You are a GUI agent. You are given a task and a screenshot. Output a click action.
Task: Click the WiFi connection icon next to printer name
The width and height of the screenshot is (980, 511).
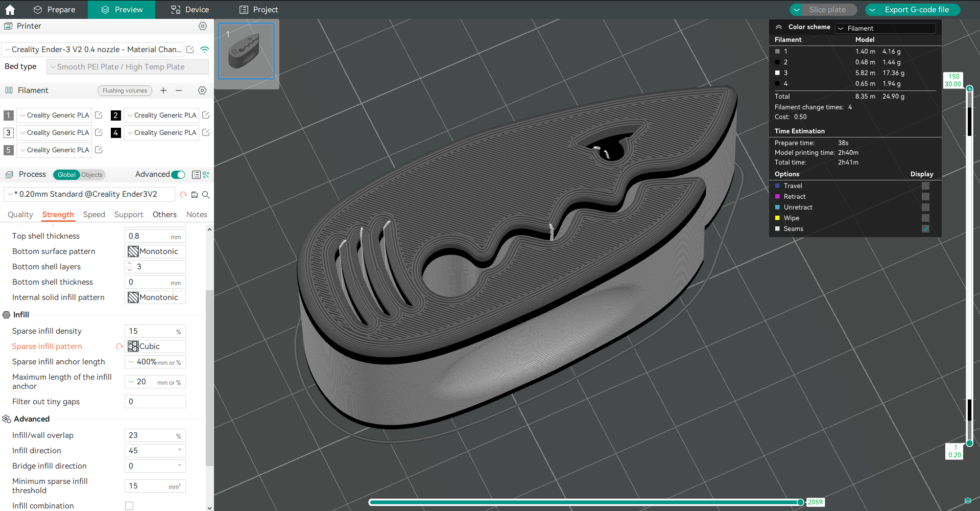click(x=205, y=50)
